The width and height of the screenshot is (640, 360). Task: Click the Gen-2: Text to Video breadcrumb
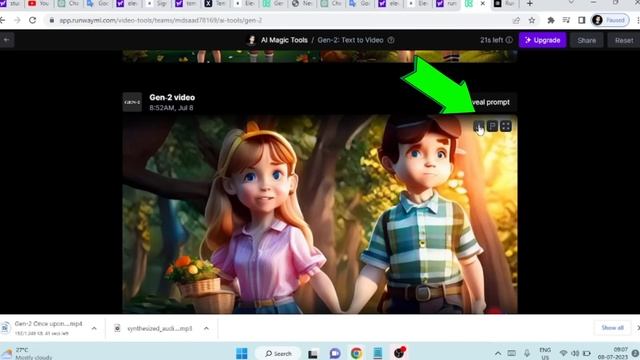pyautogui.click(x=350, y=40)
